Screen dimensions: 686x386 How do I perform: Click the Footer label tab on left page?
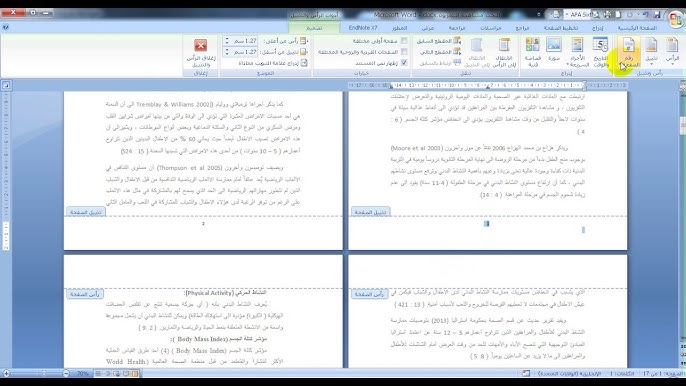pyautogui.click(x=85, y=212)
